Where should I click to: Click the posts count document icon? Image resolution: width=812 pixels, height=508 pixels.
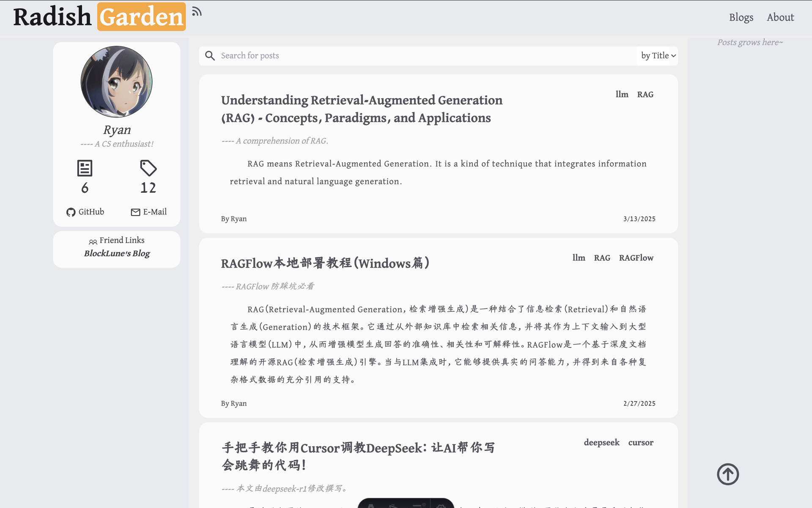(85, 168)
